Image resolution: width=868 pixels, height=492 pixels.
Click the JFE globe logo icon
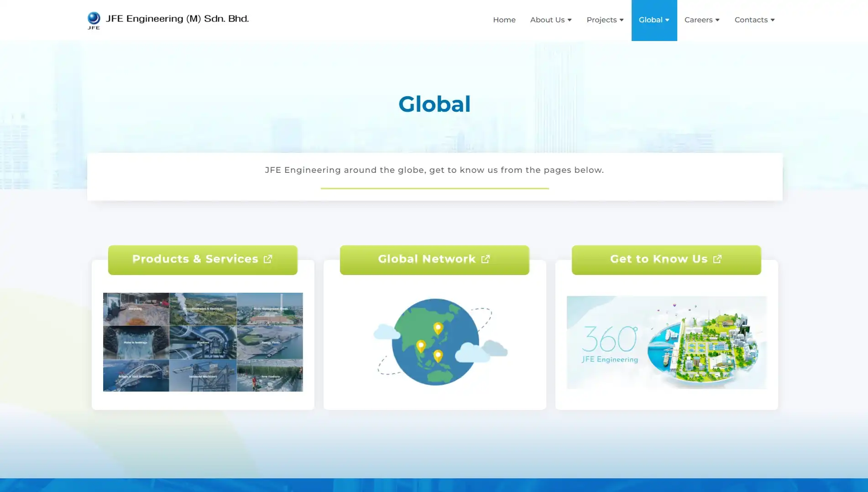coord(94,21)
